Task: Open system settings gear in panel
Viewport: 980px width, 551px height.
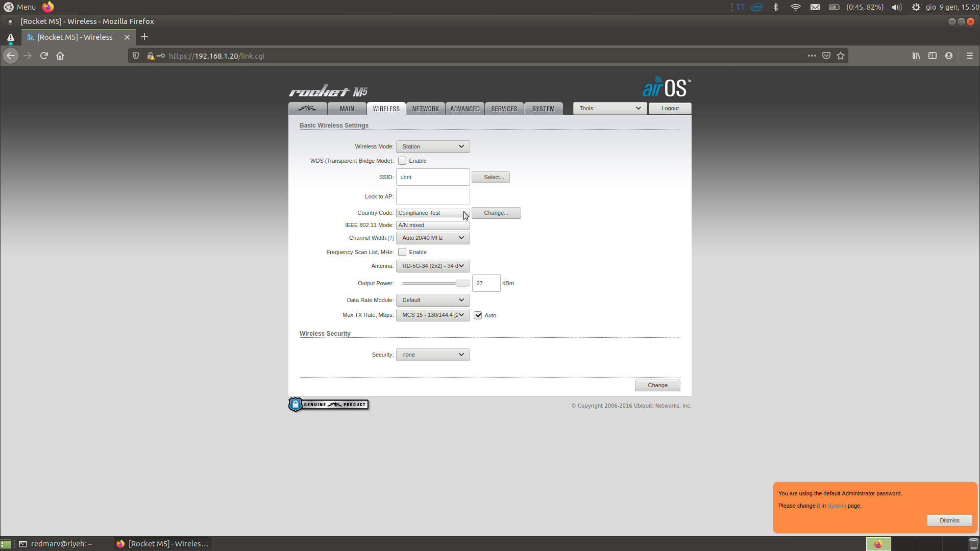Action: coord(916,7)
